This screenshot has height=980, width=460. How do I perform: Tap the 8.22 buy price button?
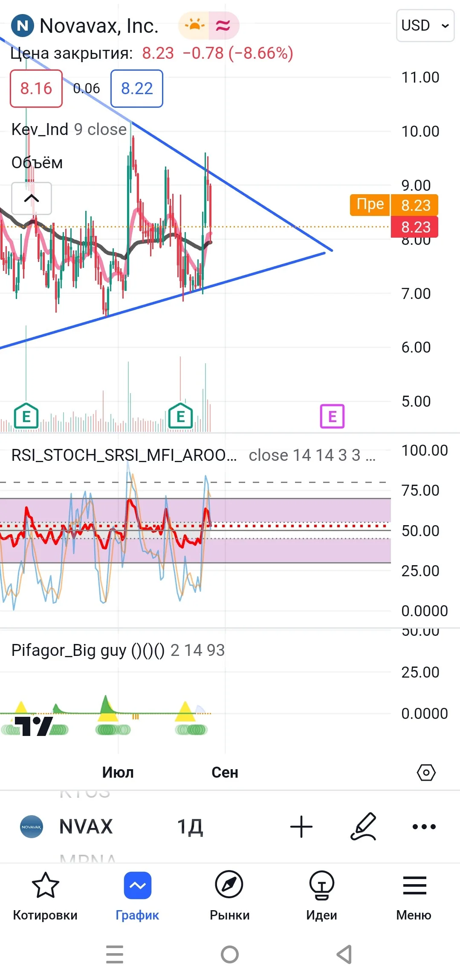point(137,89)
